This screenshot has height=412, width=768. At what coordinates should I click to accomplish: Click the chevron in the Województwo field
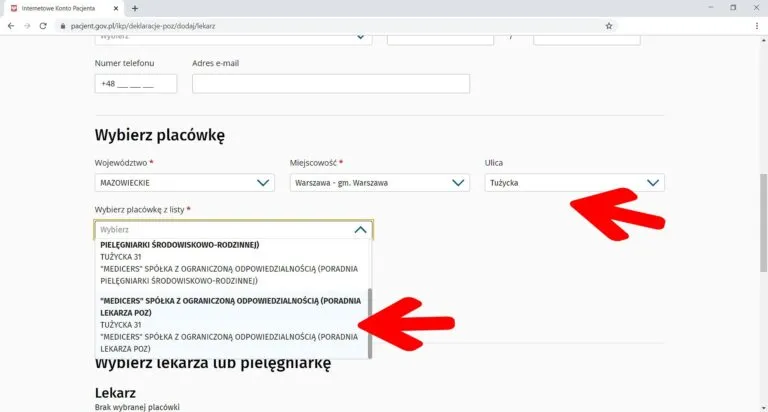pyautogui.click(x=263, y=183)
